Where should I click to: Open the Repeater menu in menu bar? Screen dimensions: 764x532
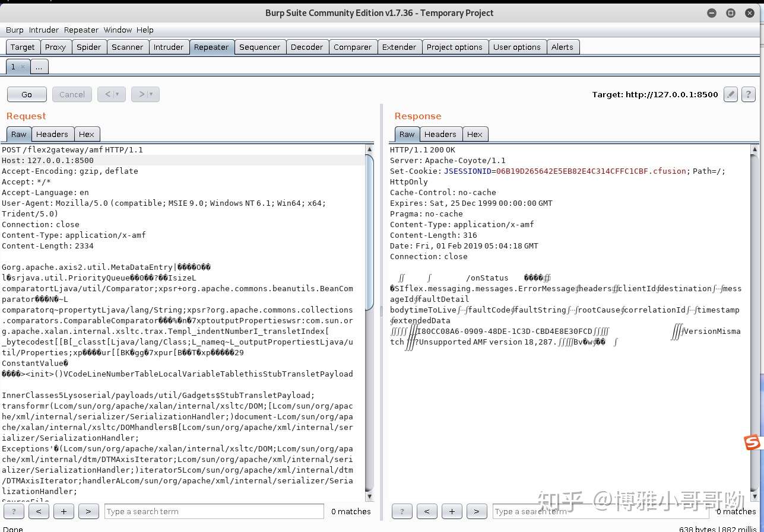click(81, 30)
